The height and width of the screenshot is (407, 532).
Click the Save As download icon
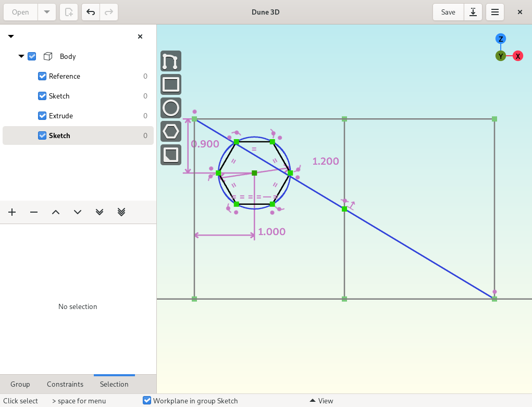click(x=473, y=12)
